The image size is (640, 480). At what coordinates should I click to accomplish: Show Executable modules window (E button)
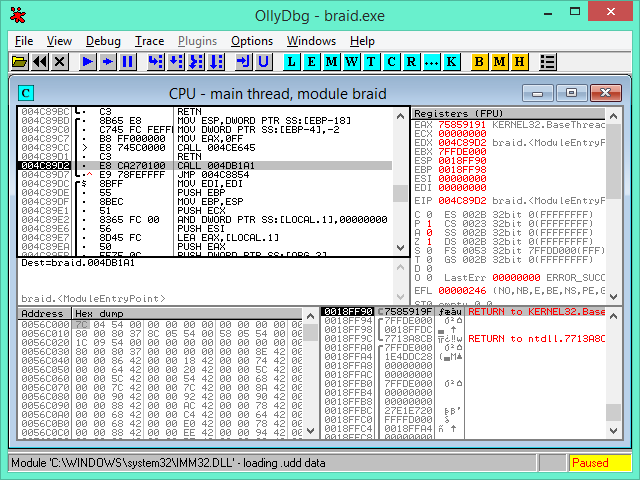click(311, 62)
